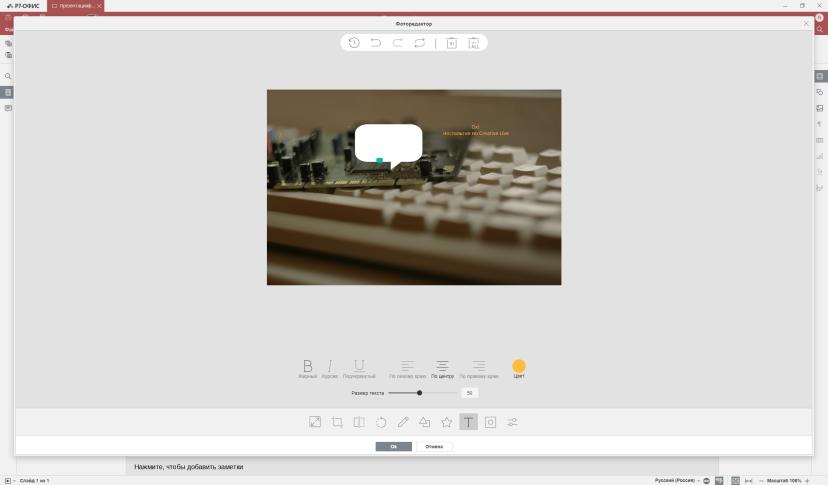Open the Filter adjustments tool
Image resolution: width=828 pixels, height=485 pixels.
click(512, 422)
